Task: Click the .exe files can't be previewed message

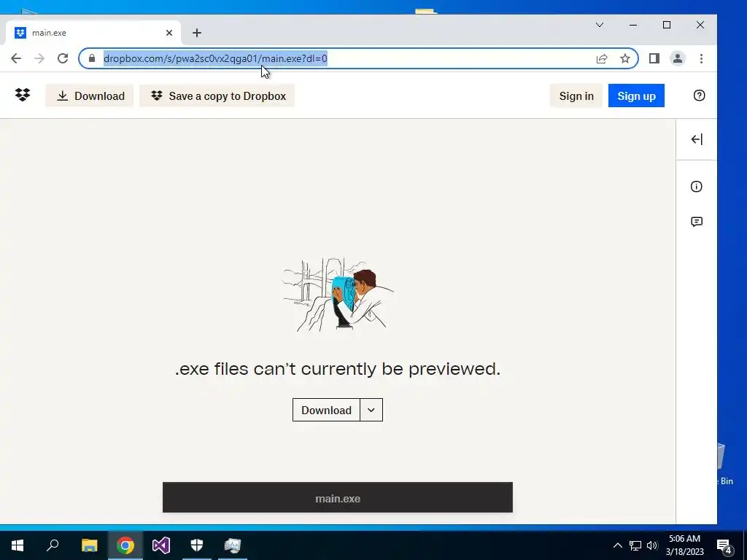Action: [x=338, y=369]
